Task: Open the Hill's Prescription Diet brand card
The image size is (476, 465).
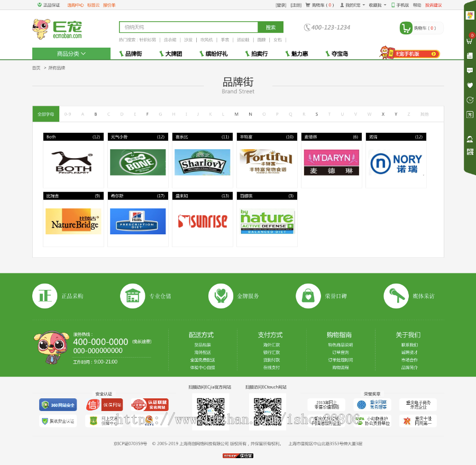Action: 138,220
